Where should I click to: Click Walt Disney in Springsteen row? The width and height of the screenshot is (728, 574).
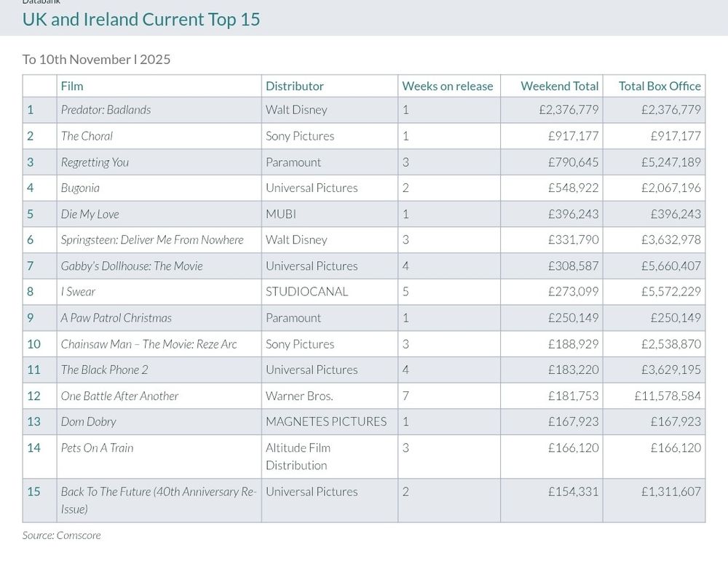296,240
